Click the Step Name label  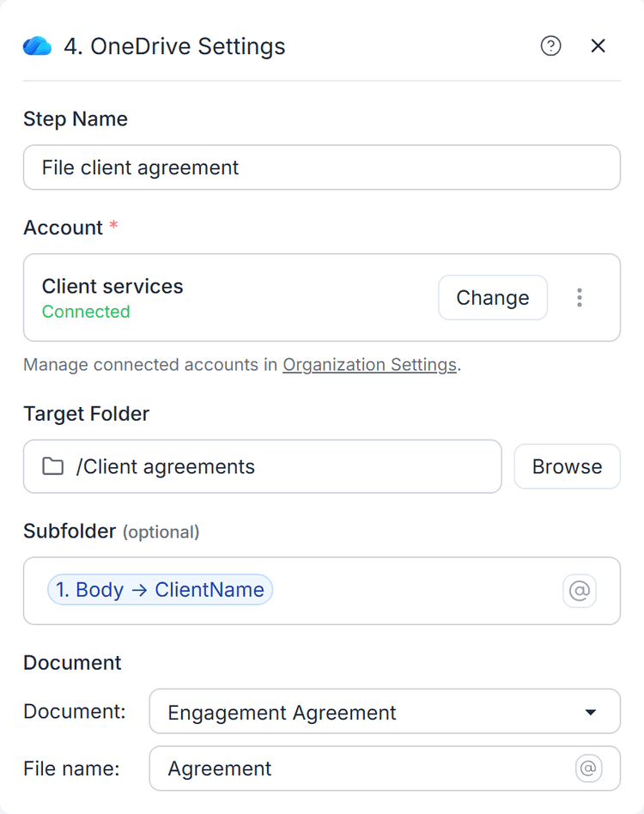click(x=76, y=118)
